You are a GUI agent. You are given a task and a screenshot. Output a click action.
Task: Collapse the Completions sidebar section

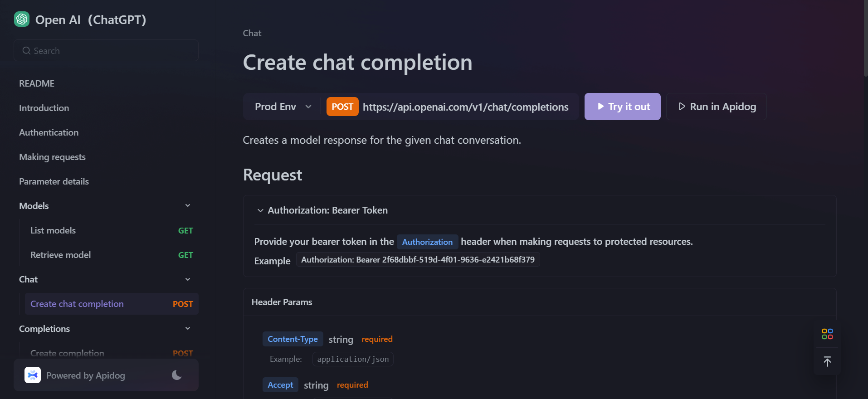tap(188, 329)
